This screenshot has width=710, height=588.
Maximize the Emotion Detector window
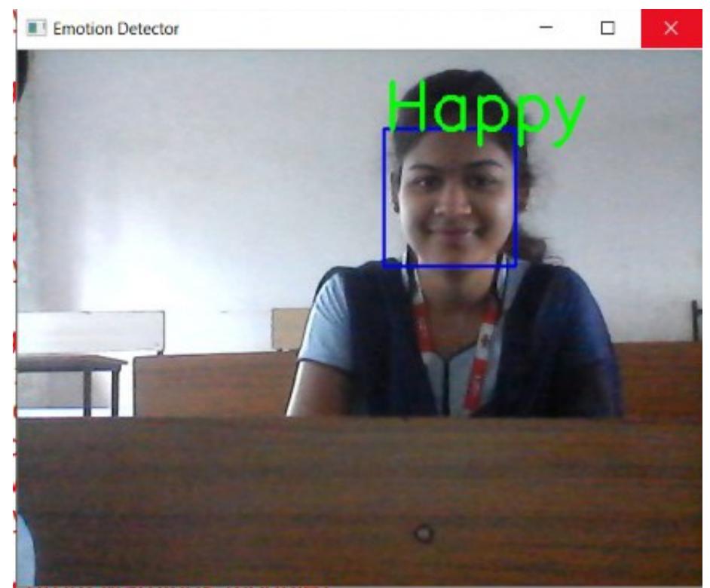(x=607, y=29)
